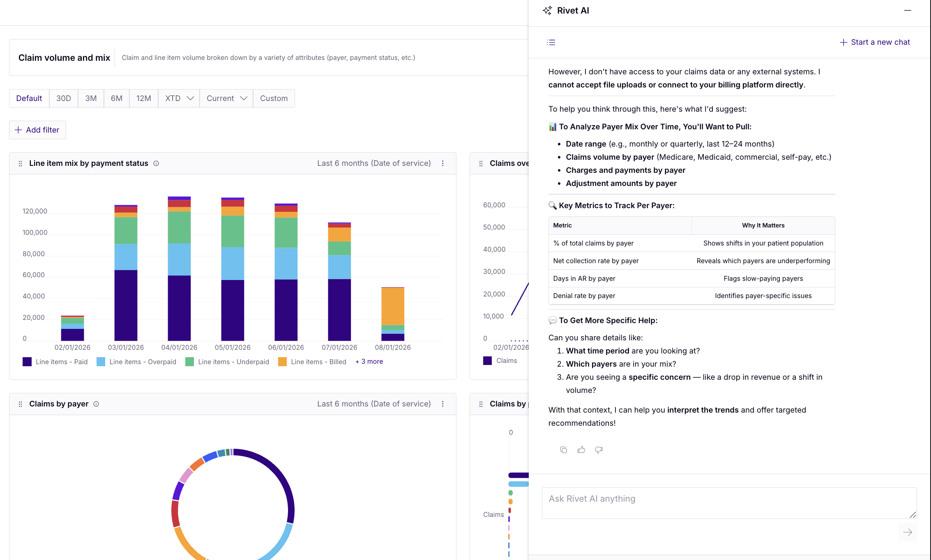Click the resize handle of the chat input

click(913, 515)
